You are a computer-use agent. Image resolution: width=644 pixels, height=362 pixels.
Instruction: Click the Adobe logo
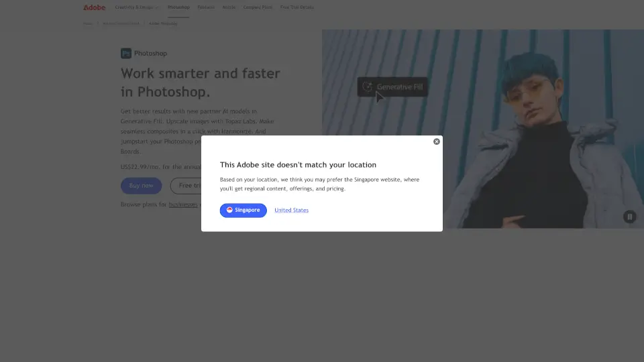(x=94, y=7)
